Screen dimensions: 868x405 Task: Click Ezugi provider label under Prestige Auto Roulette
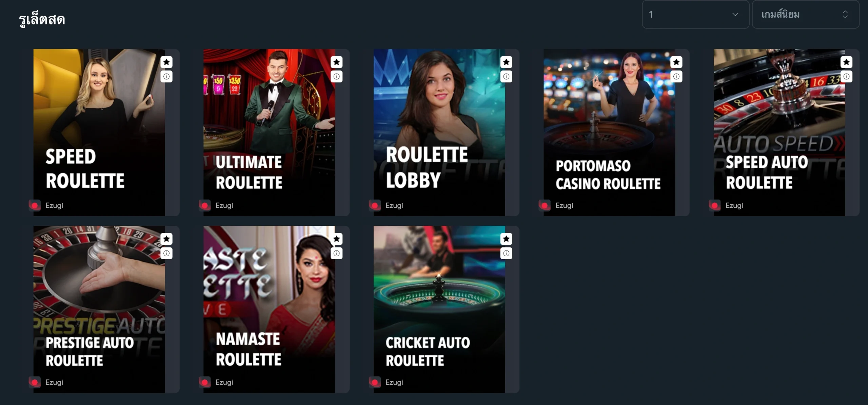54,382
